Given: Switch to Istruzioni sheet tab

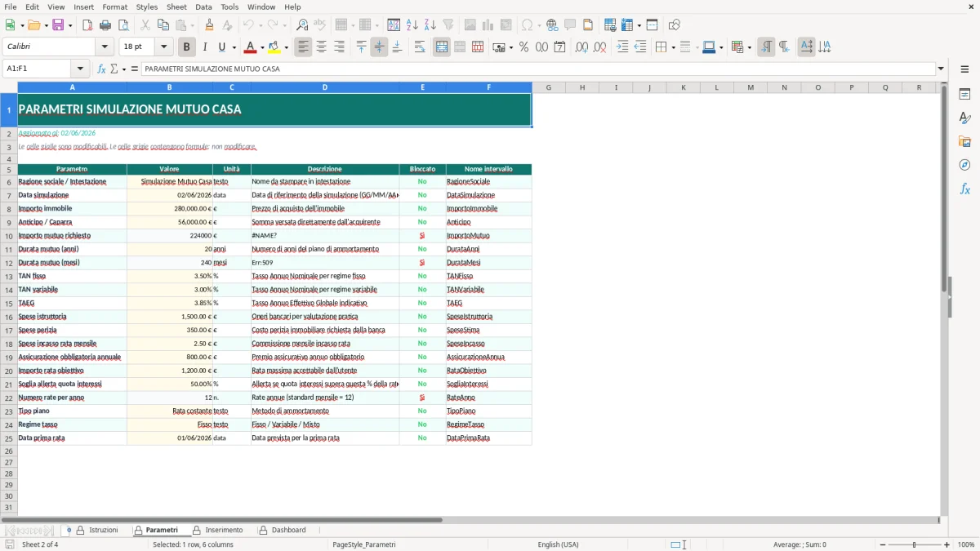Looking at the screenshot, I should coord(103,530).
